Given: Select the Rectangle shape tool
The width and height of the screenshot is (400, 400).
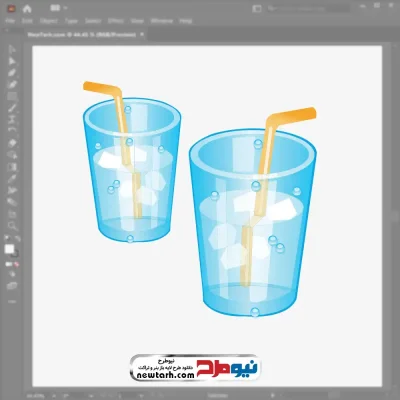Looking at the screenshot, I should (x=12, y=97).
